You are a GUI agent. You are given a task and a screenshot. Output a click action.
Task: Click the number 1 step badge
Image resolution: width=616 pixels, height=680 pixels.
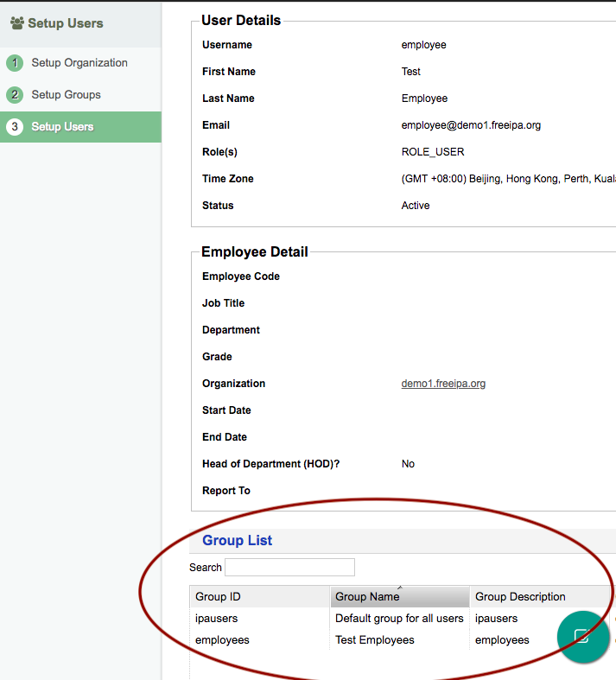[x=14, y=63]
